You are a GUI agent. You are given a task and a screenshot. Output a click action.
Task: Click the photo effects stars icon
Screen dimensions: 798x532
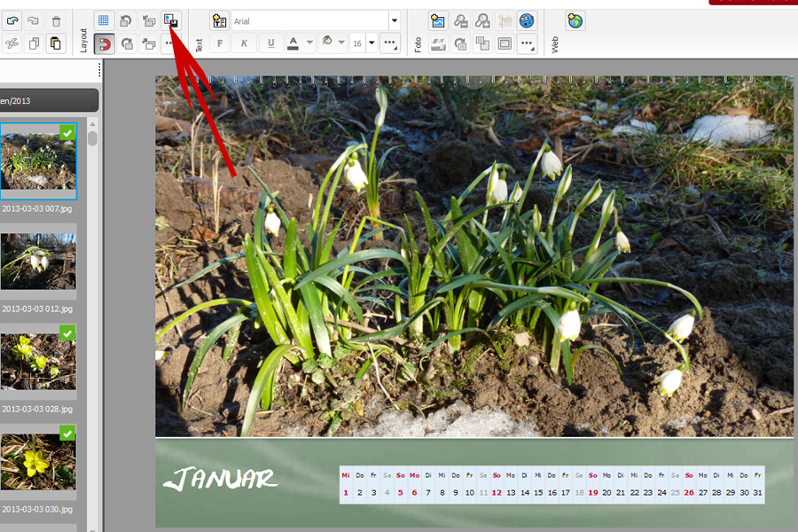click(x=505, y=21)
